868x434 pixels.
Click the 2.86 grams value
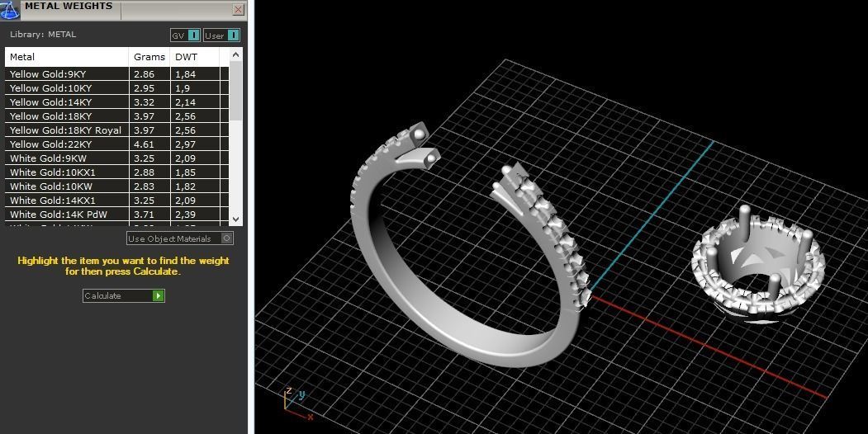click(x=144, y=74)
